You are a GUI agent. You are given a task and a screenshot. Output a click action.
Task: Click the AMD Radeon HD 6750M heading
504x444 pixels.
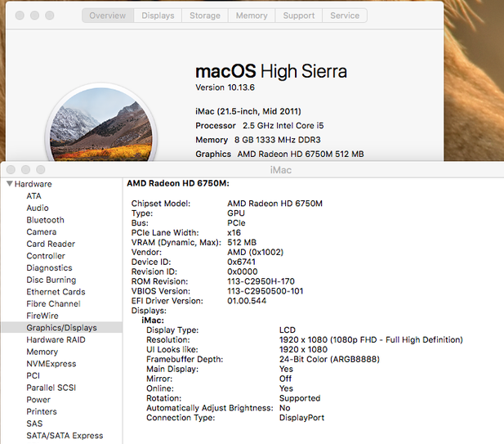178,183
